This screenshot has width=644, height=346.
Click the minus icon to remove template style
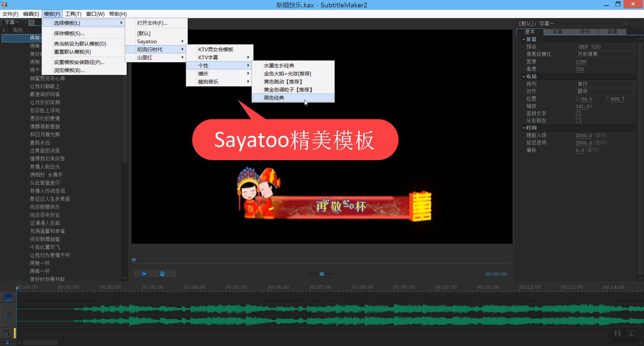coord(633,23)
